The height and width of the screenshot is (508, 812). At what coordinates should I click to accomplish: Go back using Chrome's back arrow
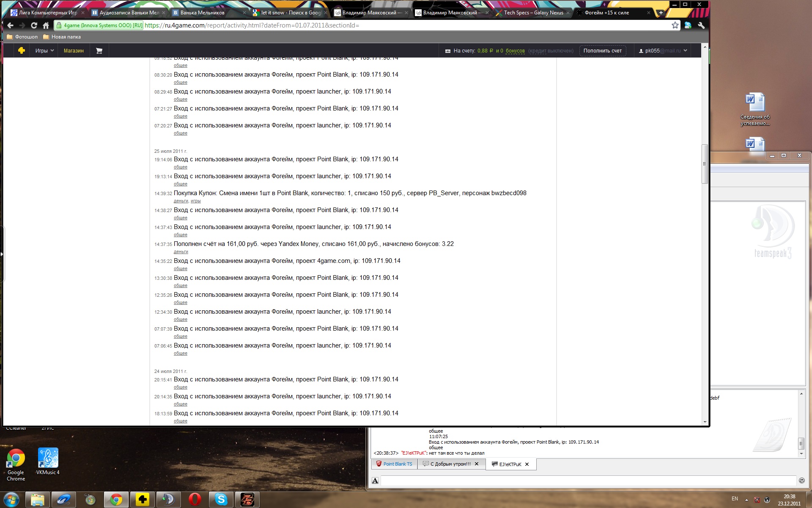pos(11,25)
